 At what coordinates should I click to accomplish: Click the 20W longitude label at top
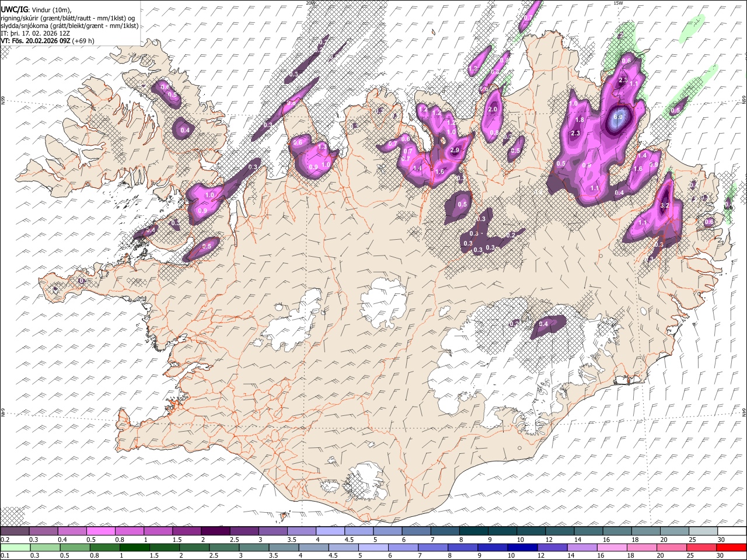[x=310, y=3]
